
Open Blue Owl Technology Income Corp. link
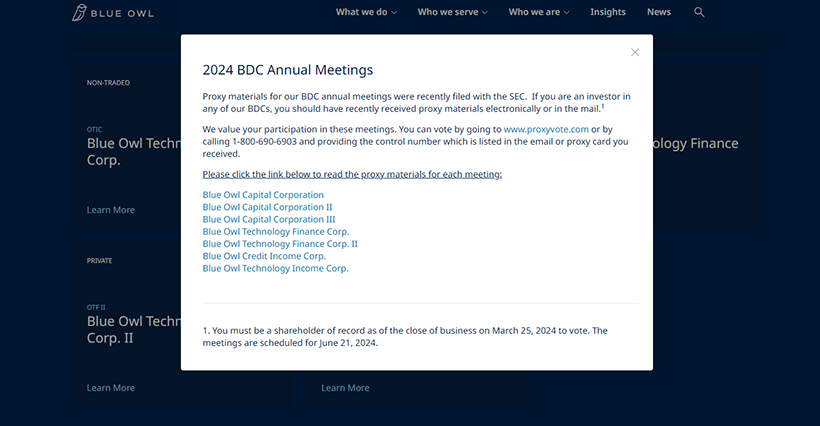point(275,268)
